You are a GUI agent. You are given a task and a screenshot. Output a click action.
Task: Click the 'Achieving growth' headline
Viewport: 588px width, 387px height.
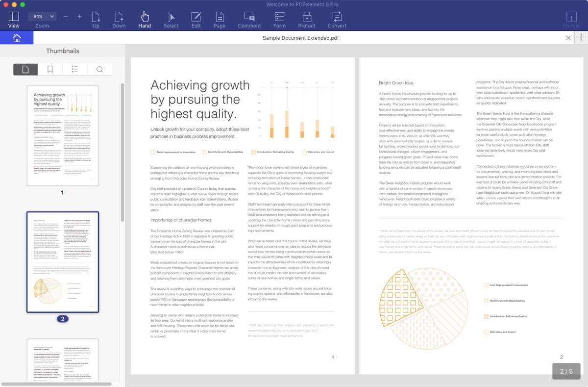click(200, 100)
